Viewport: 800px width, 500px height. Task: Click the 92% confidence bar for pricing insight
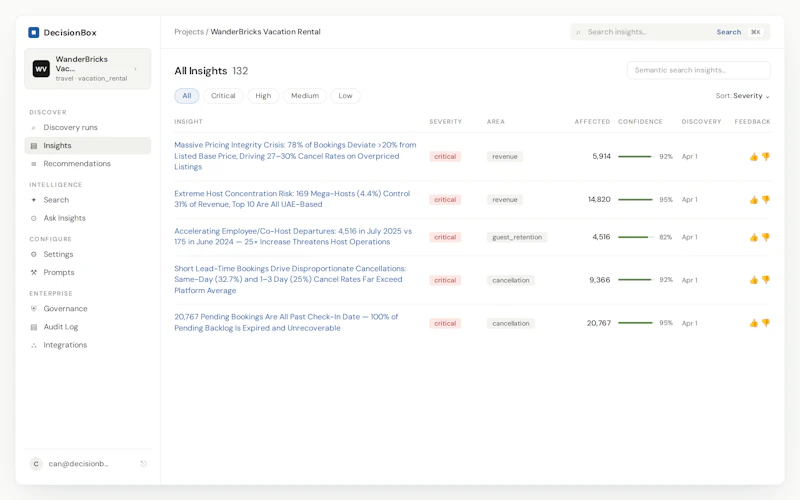tap(635, 157)
